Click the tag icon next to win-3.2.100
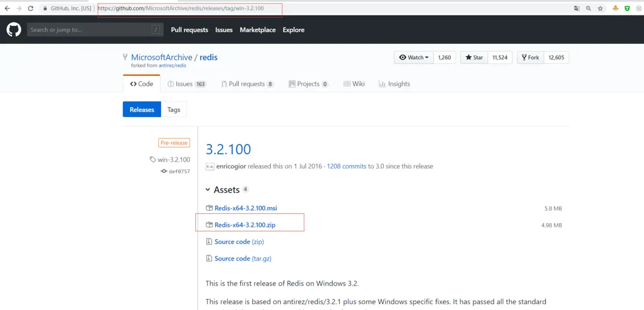This screenshot has width=644, height=310. pos(153,160)
